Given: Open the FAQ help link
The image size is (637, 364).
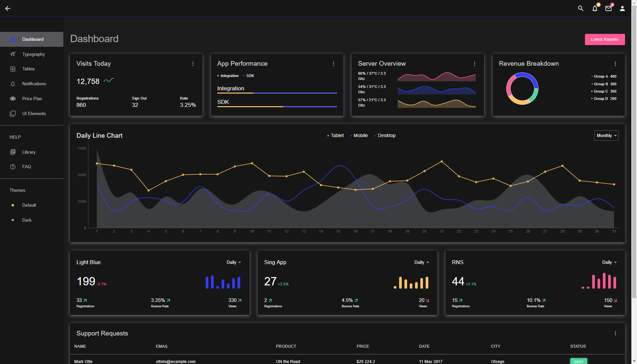Looking at the screenshot, I should coord(26,167).
